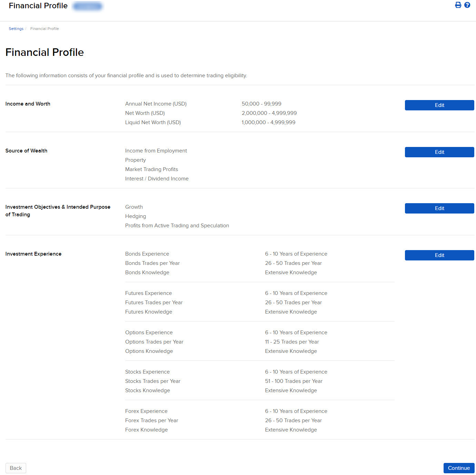
Task: Click the Forex Trades per Year value
Action: coord(293,420)
